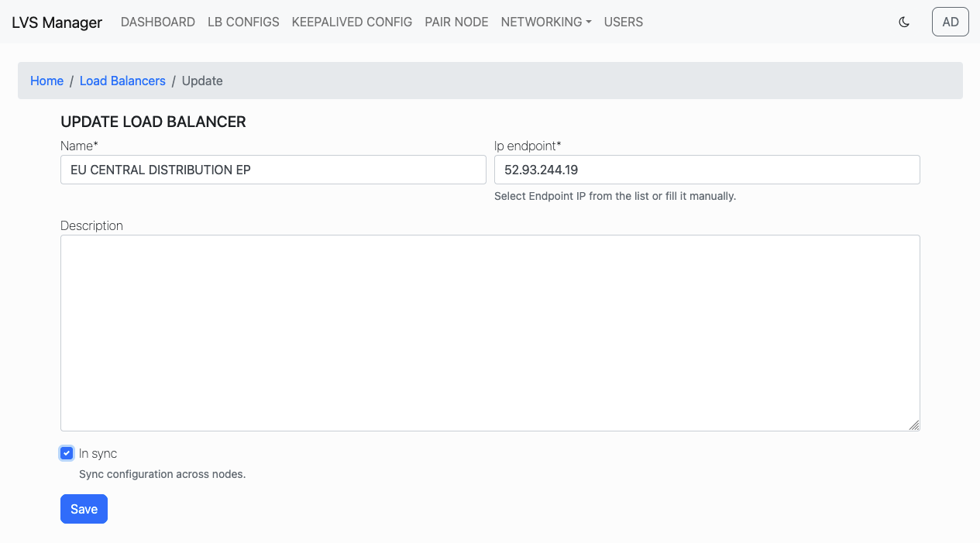This screenshot has width=980, height=543.
Task: Open Keepalived Config page
Action: click(x=352, y=22)
